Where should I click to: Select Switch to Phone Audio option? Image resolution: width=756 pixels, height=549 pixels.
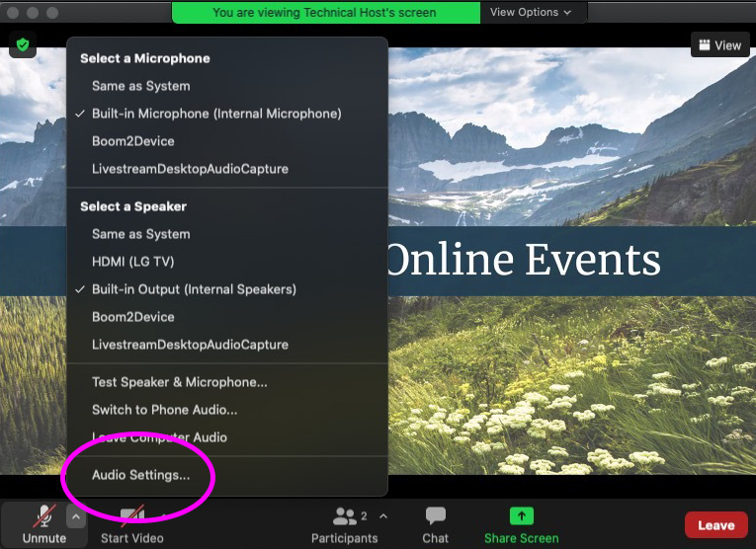point(164,410)
